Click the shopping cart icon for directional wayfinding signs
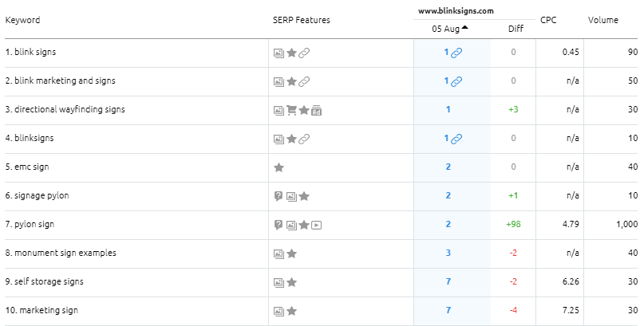 coord(291,110)
